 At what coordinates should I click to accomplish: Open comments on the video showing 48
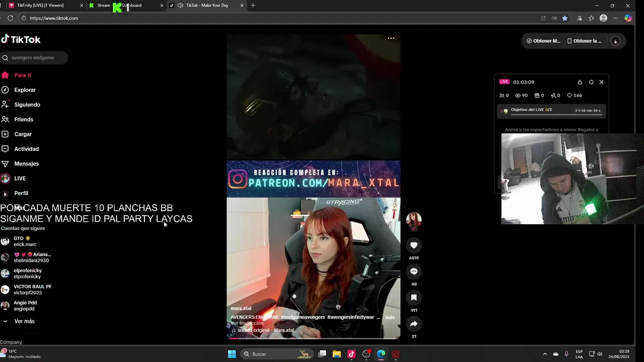(414, 271)
